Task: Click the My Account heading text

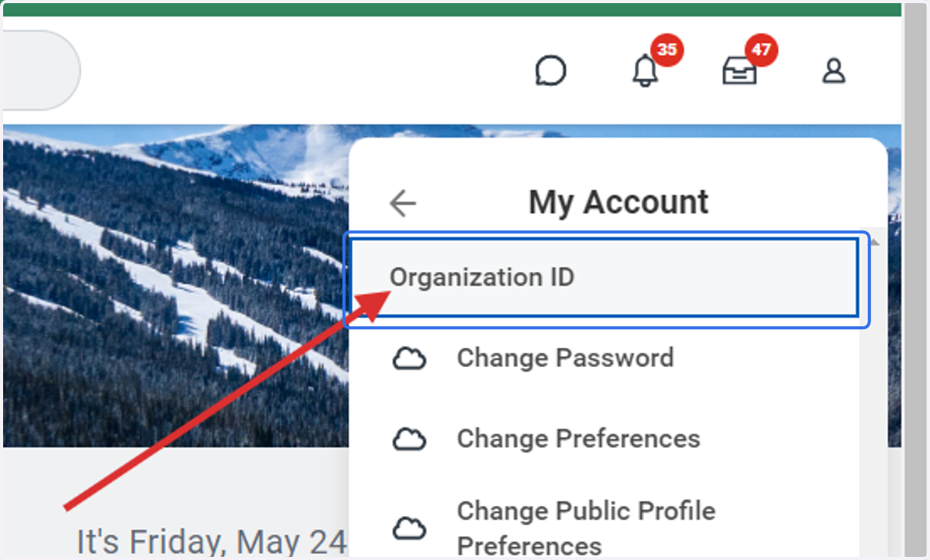Action: tap(618, 203)
